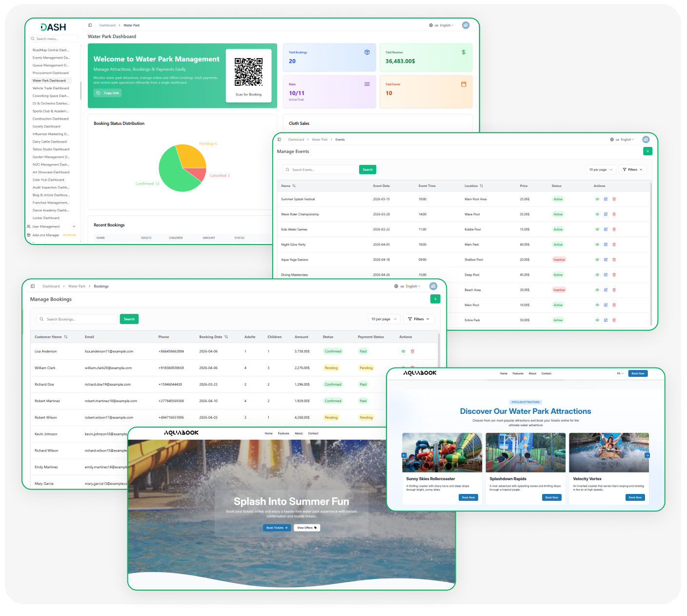Click Book Tickets on hero banner
The image size is (687, 616).
coord(277,528)
